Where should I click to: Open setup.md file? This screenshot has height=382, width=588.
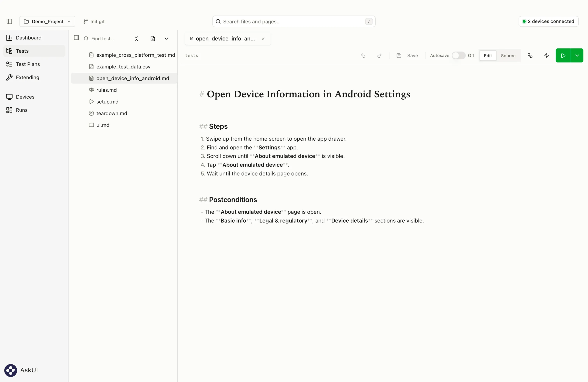(124, 102)
